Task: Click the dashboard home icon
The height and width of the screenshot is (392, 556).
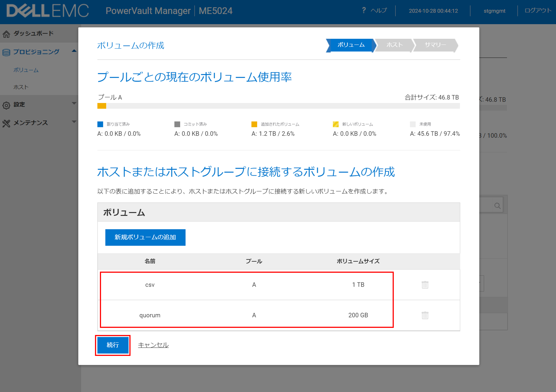Action: pos(6,34)
